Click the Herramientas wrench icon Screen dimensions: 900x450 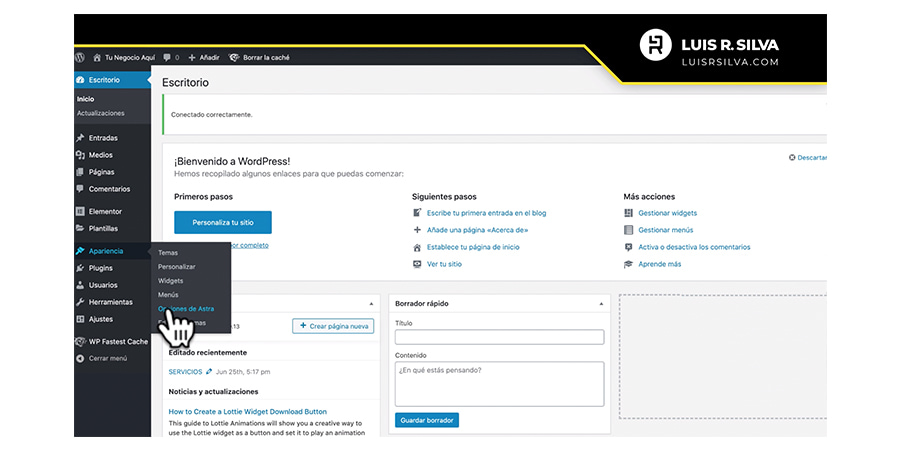tap(80, 302)
